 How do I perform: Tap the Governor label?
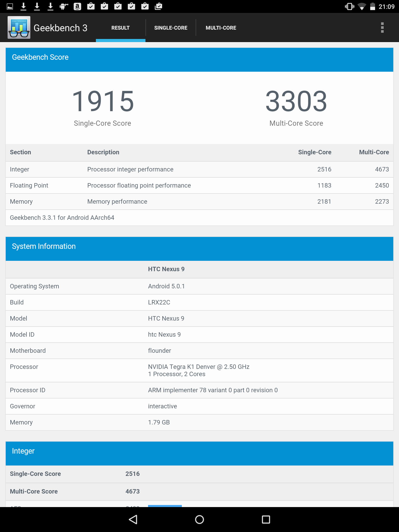[22, 406]
